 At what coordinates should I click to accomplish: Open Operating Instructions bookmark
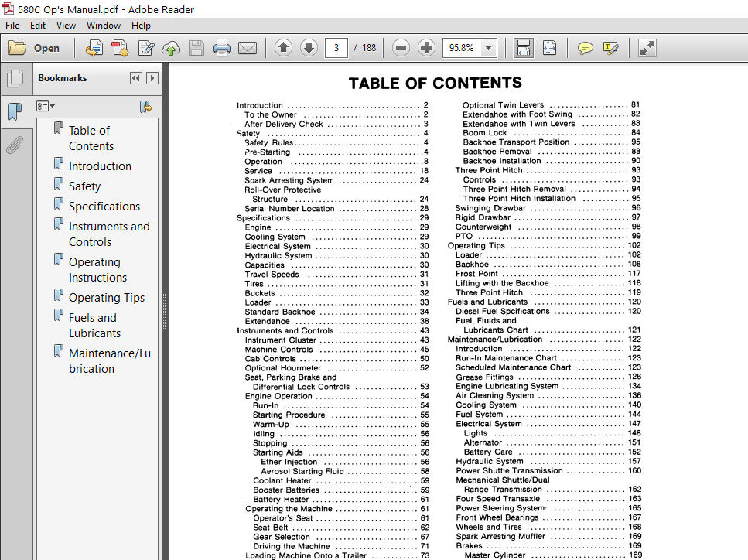pos(97,269)
